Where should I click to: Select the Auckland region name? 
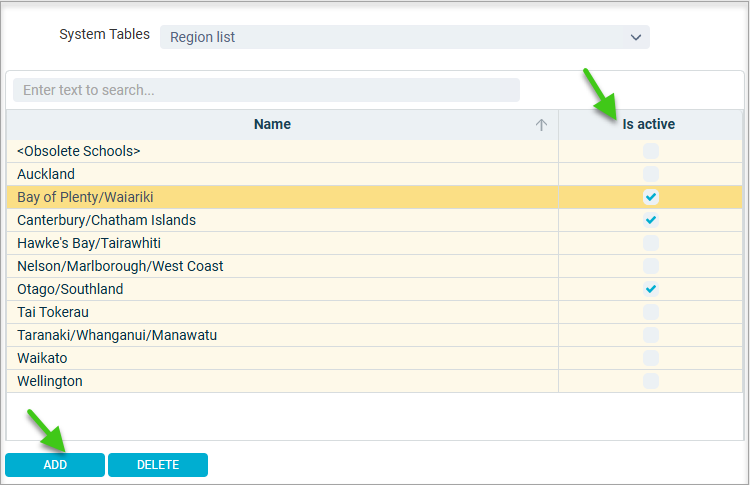coord(282,174)
